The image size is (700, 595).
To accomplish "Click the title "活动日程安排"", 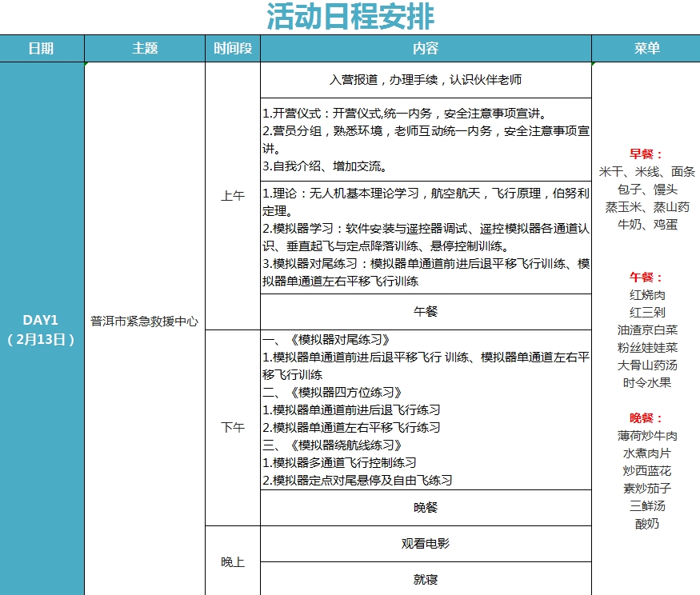I will tap(350, 17).
